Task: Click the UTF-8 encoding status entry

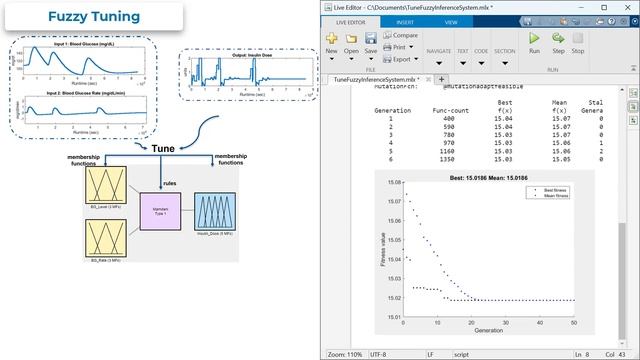Action: 378,355
